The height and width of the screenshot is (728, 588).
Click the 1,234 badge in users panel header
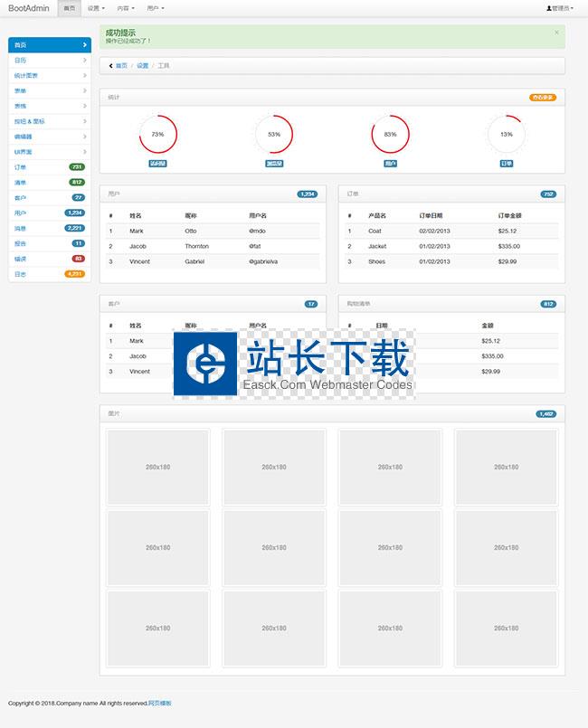(x=308, y=194)
